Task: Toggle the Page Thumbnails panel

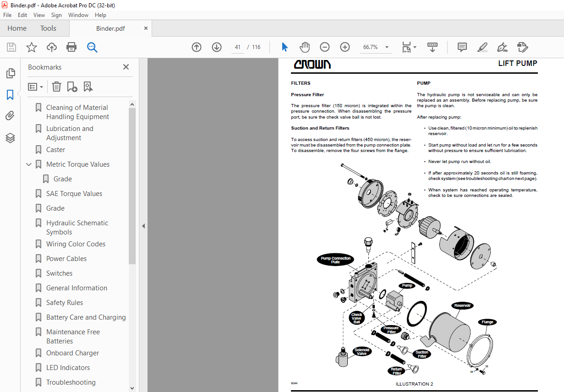Action: coord(11,73)
